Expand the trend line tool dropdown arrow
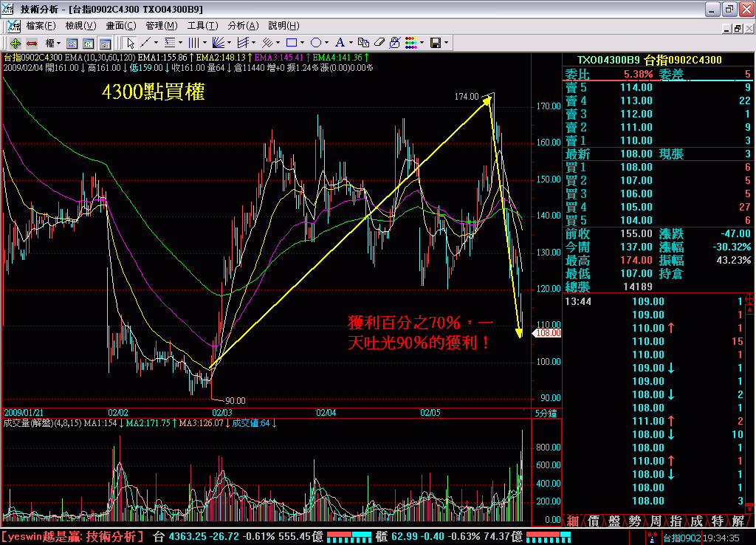Image resolution: width=756 pixels, height=545 pixels. coord(156,43)
